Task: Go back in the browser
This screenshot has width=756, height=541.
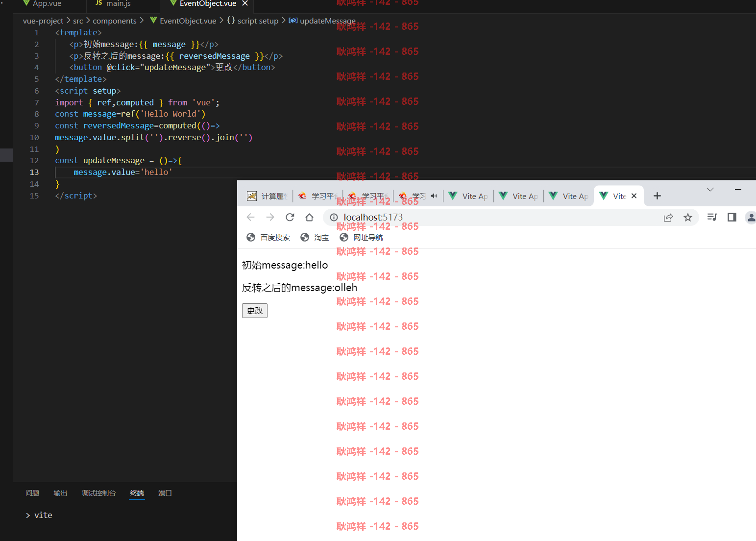Action: point(251,217)
